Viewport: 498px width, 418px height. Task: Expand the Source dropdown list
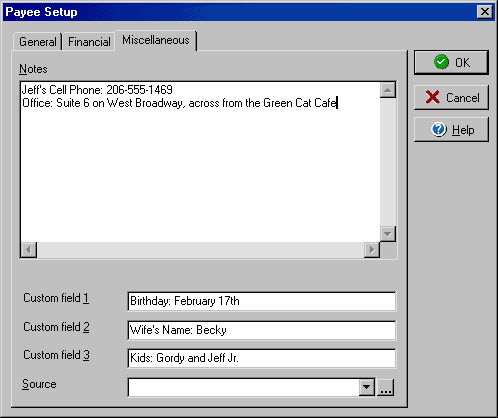pyautogui.click(x=367, y=387)
